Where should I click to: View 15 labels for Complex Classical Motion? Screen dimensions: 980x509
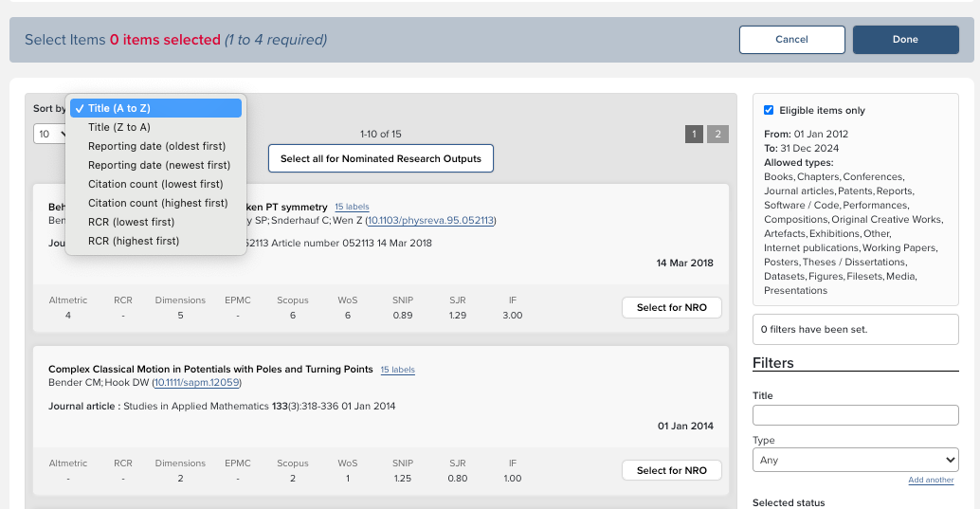[x=397, y=370]
